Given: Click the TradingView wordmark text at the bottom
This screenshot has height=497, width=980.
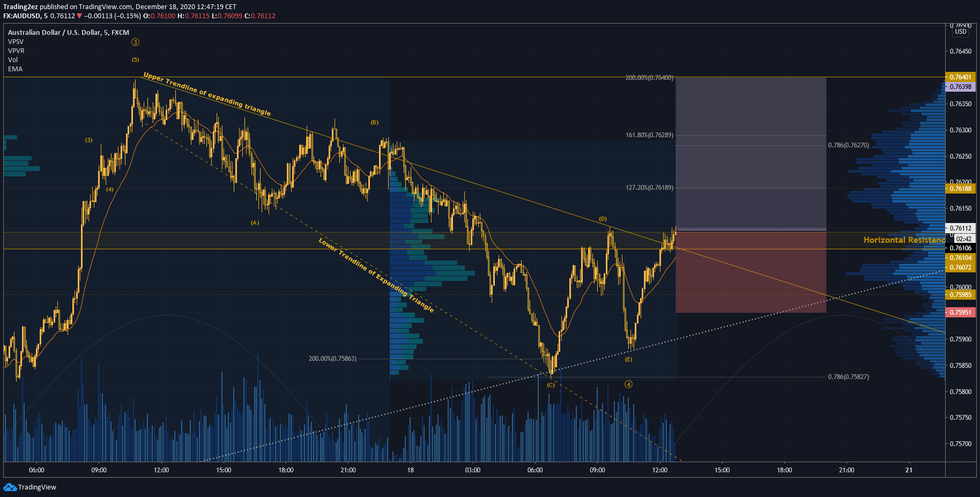Looking at the screenshot, I should pyautogui.click(x=37, y=487).
